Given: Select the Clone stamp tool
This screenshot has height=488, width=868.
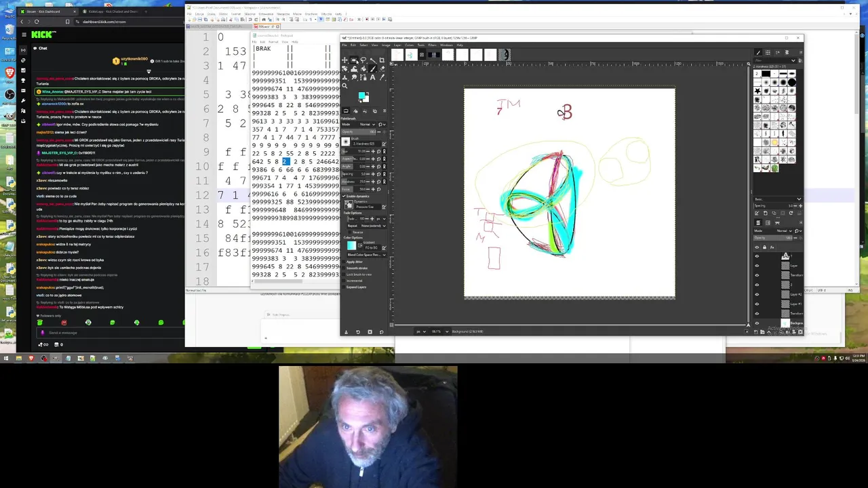Looking at the screenshot, I should 344,77.
